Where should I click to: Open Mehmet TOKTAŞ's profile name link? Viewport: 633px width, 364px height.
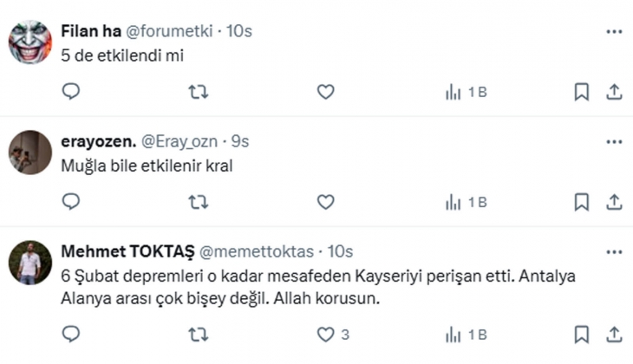coord(127,251)
